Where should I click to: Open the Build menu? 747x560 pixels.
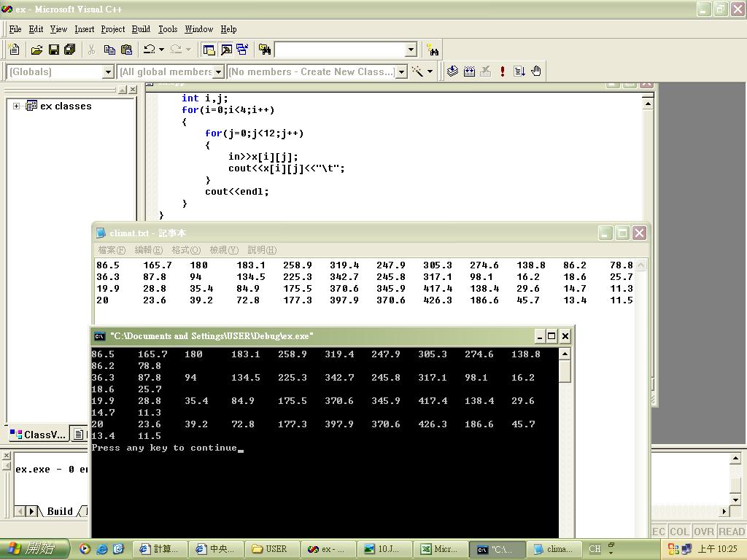(141, 29)
